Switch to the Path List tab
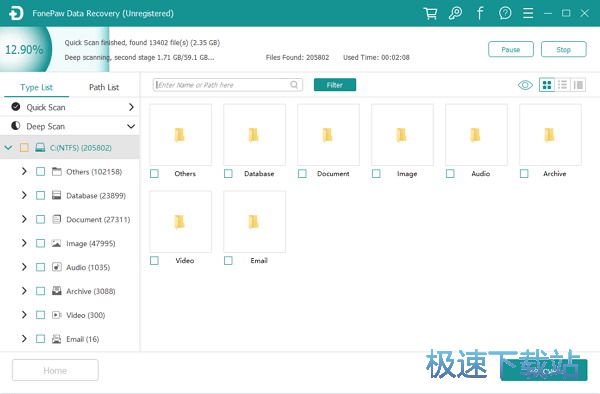Screen dimensions: 600x394 coord(104,87)
